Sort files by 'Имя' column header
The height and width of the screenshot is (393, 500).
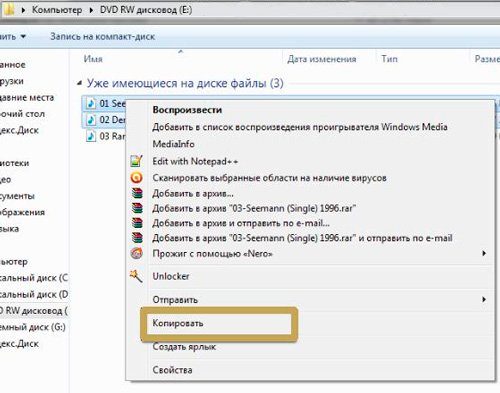[93, 59]
